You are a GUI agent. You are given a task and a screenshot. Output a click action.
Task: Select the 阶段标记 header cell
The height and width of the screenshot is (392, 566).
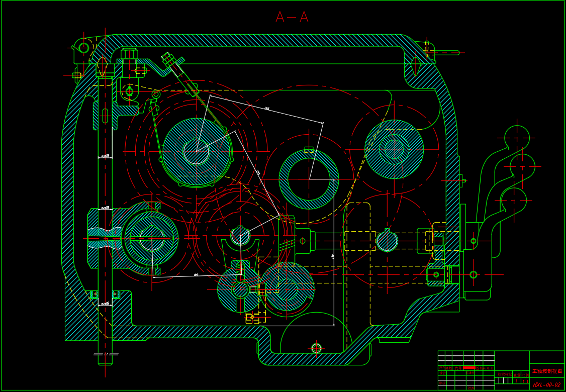tap(503, 374)
